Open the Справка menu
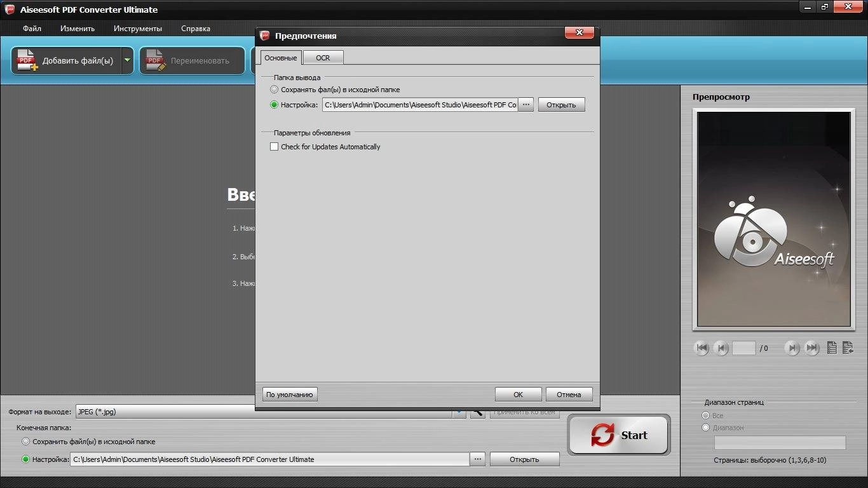The image size is (868, 488). [196, 29]
